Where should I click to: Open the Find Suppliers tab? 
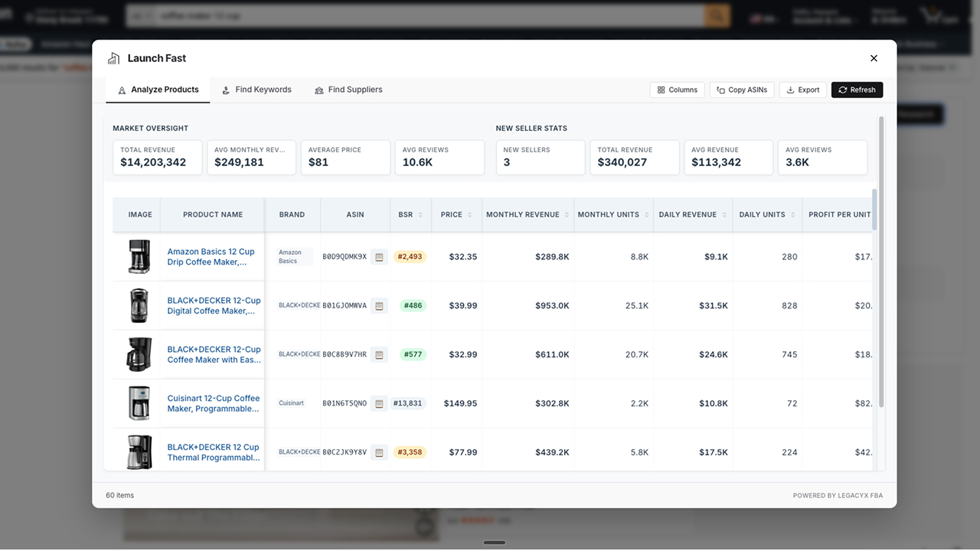click(x=348, y=90)
